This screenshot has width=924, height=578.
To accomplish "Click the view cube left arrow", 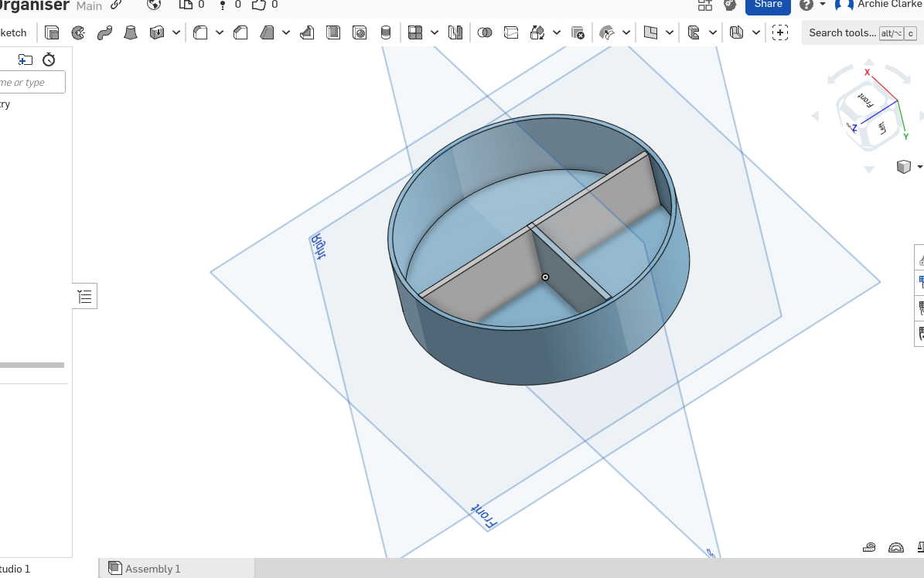I will click(x=816, y=116).
